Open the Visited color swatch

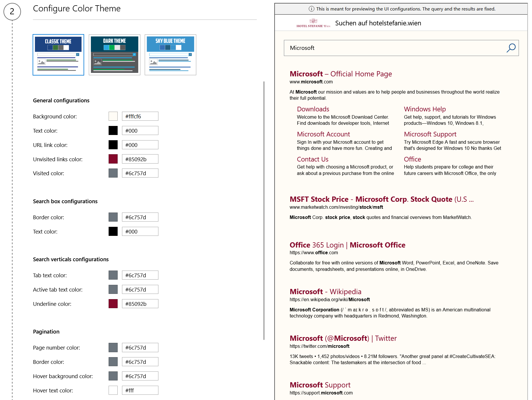tap(113, 173)
